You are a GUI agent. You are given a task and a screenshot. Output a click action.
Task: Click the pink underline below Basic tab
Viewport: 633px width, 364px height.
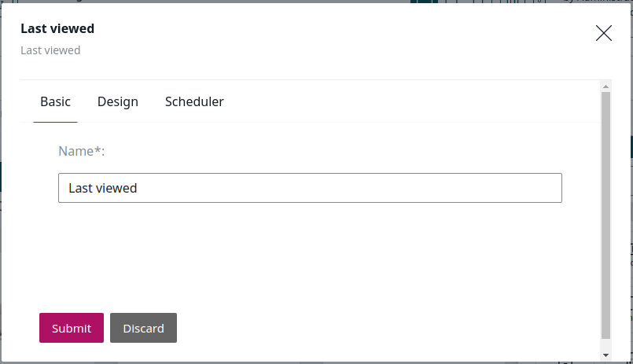tap(55, 122)
